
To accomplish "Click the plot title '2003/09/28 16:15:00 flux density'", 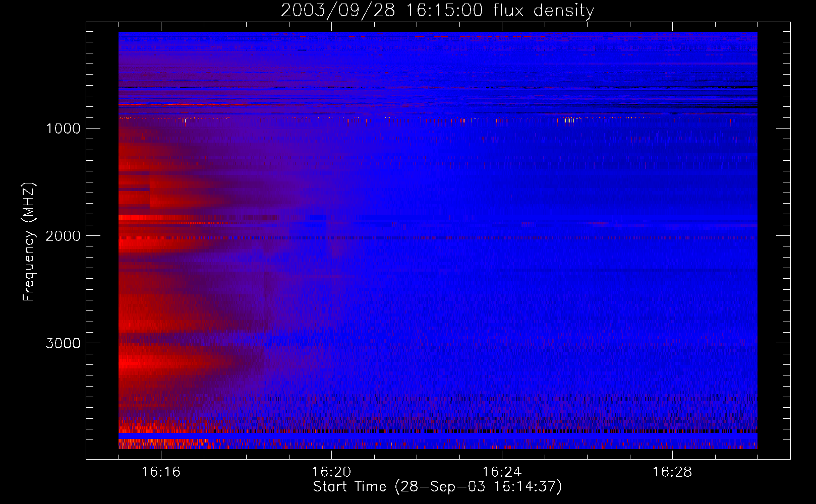I will 437,11.
